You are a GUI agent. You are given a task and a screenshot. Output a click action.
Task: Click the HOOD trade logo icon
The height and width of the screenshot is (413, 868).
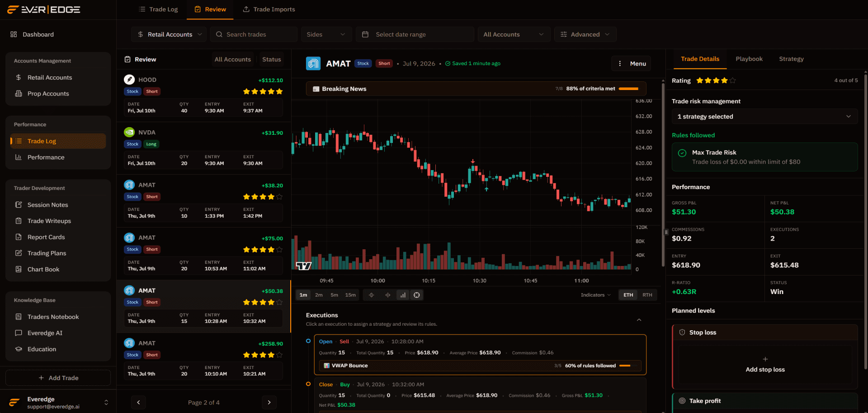pos(129,80)
